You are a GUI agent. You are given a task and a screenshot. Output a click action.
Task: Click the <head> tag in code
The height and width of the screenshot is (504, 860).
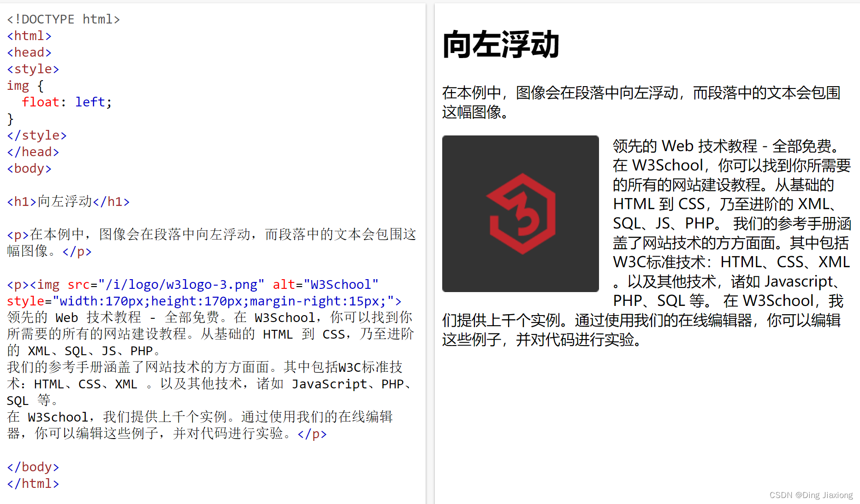tap(29, 53)
